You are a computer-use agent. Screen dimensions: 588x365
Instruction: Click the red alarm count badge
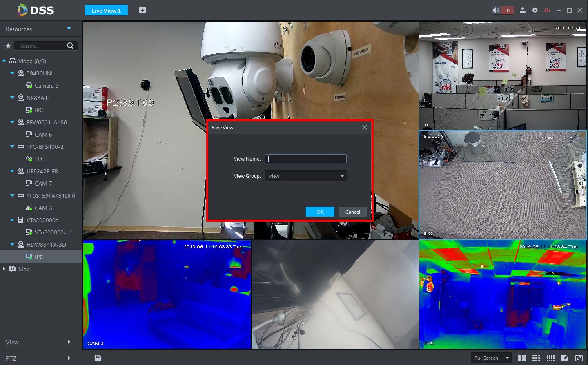(x=508, y=10)
